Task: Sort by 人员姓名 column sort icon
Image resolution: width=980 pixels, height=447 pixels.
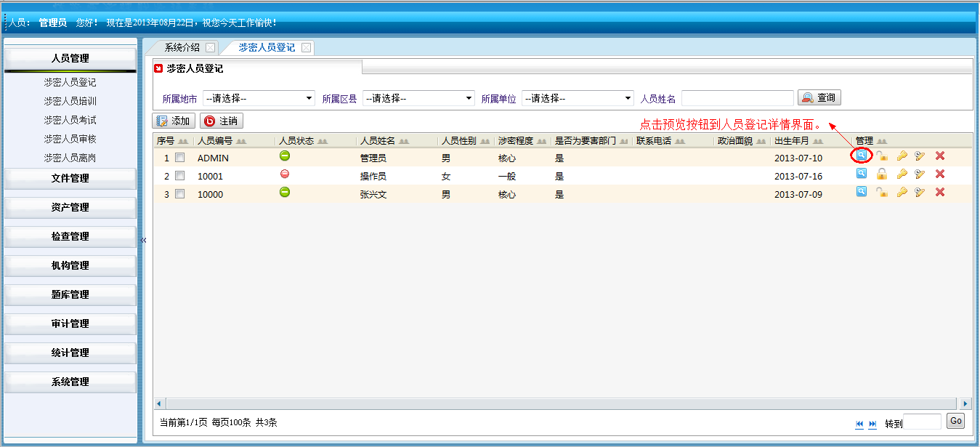Action: 404,141
